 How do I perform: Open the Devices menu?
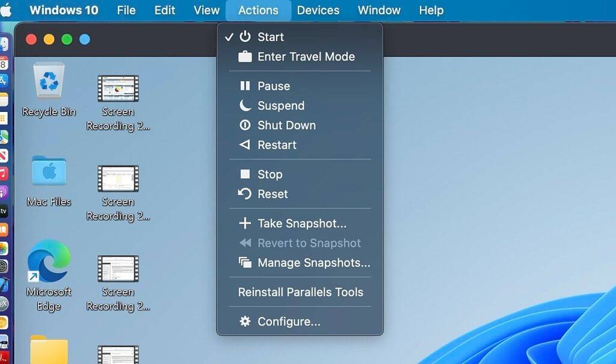pyautogui.click(x=318, y=10)
